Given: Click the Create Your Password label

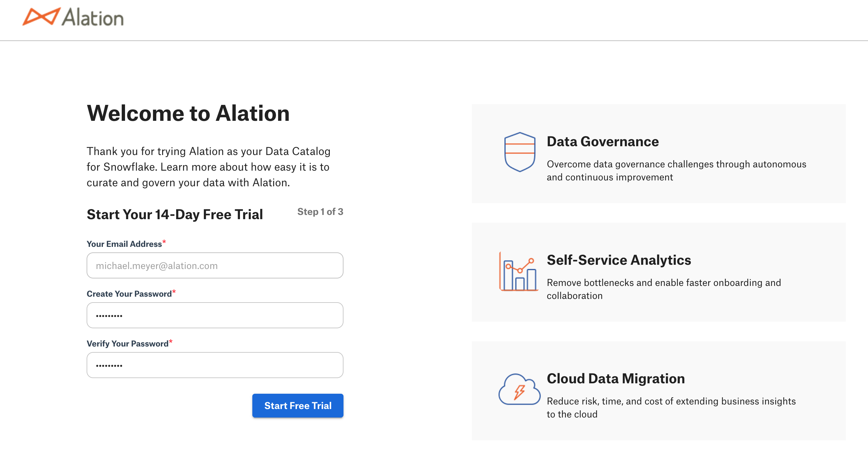Looking at the screenshot, I should (129, 294).
